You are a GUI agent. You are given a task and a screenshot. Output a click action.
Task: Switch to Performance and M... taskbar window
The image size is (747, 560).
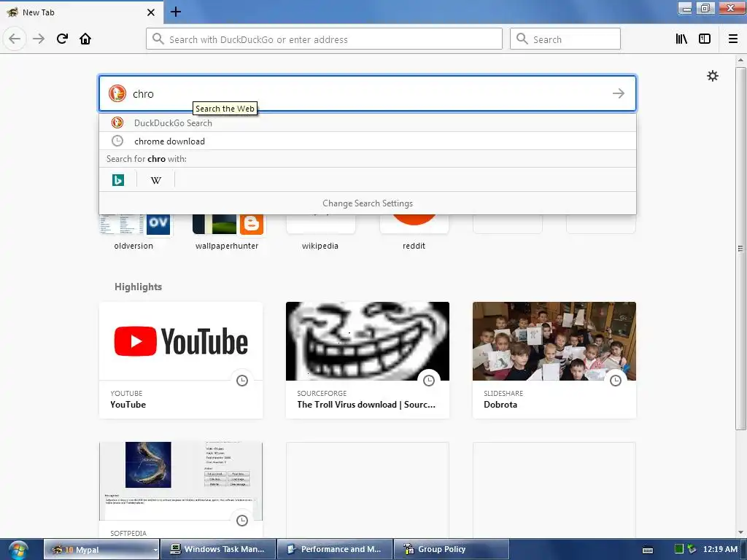(x=335, y=550)
